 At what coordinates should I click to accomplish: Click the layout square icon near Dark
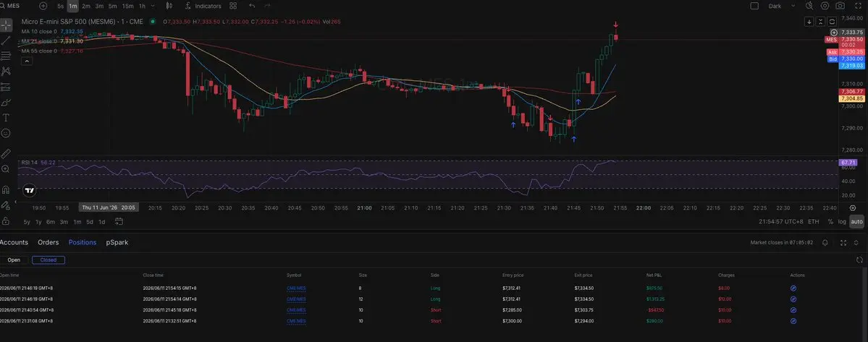754,6
